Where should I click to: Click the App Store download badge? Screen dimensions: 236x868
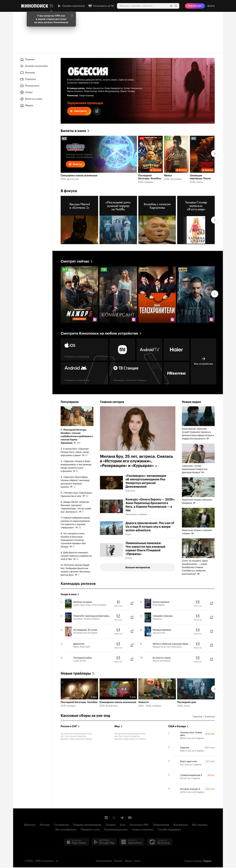coord(76,842)
